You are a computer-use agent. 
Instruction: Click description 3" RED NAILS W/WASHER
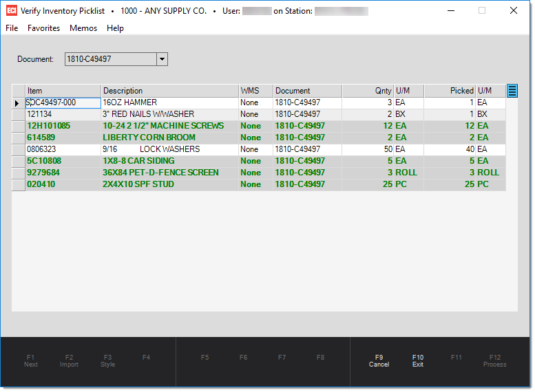pyautogui.click(x=170, y=114)
